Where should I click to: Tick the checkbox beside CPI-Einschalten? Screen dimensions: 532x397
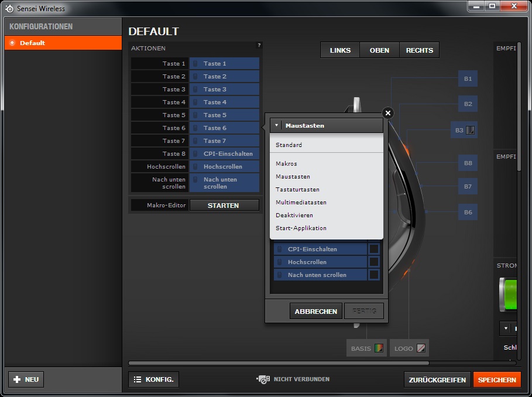click(373, 249)
